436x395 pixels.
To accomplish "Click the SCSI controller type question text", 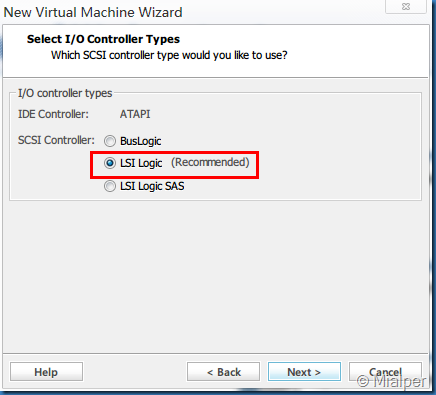I will [169, 55].
